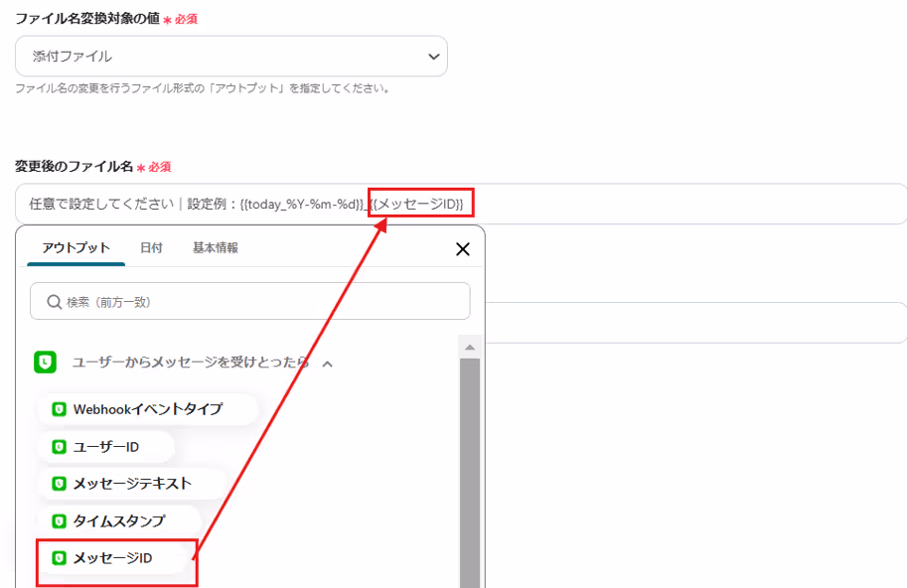This screenshot has width=907, height=588.
Task: Open the 添付ファイル dropdown
Action: [x=230, y=56]
